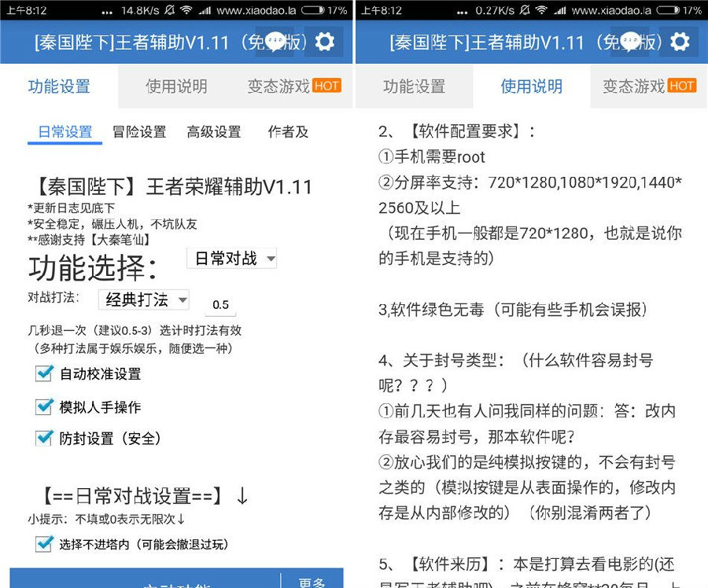708x588 pixels.
Task: Expand 日常对战 function dropdown
Action: point(231,258)
